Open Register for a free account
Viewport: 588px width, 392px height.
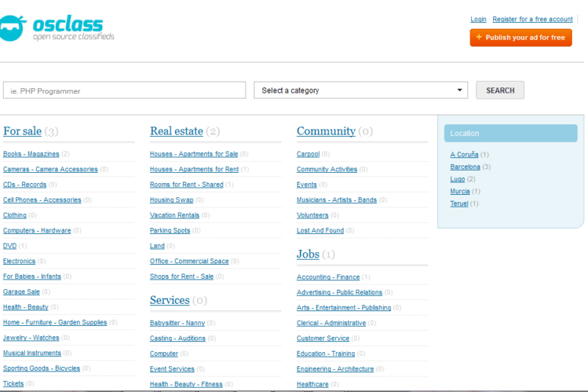pos(532,19)
